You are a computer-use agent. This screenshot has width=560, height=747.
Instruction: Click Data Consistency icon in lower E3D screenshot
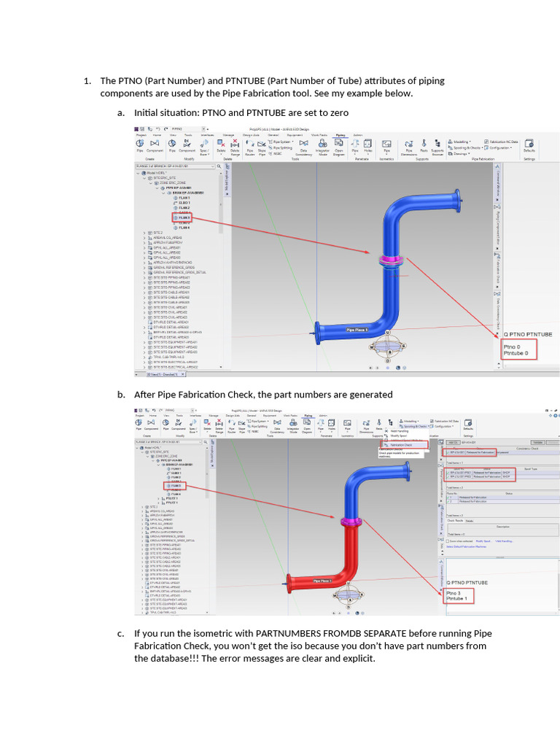click(278, 423)
